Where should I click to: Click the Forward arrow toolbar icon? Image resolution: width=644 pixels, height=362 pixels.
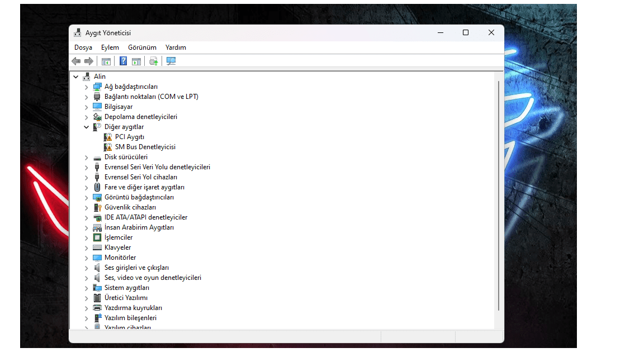click(x=88, y=61)
